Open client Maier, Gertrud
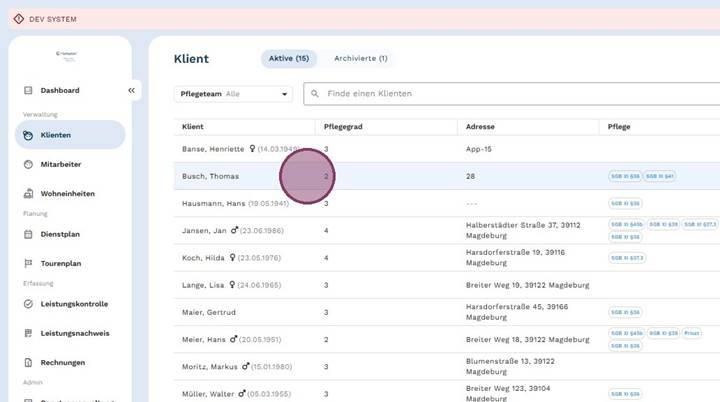This screenshot has height=402, width=720. click(208, 312)
